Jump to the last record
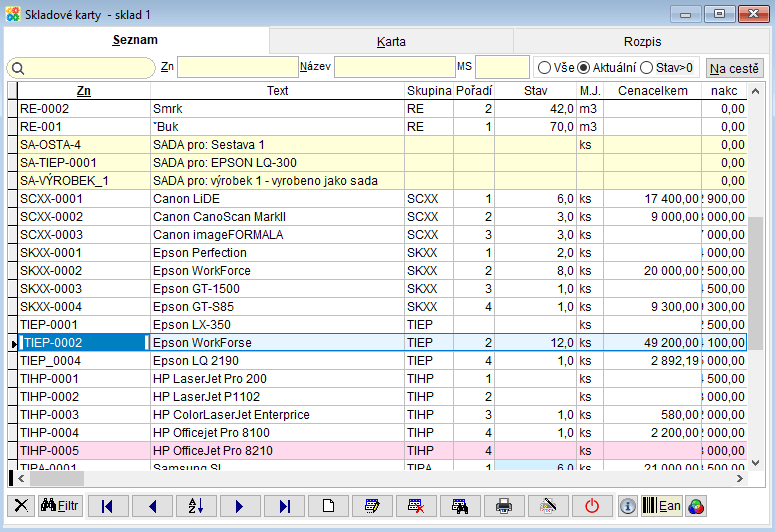The width and height of the screenshot is (775, 532). click(x=284, y=506)
